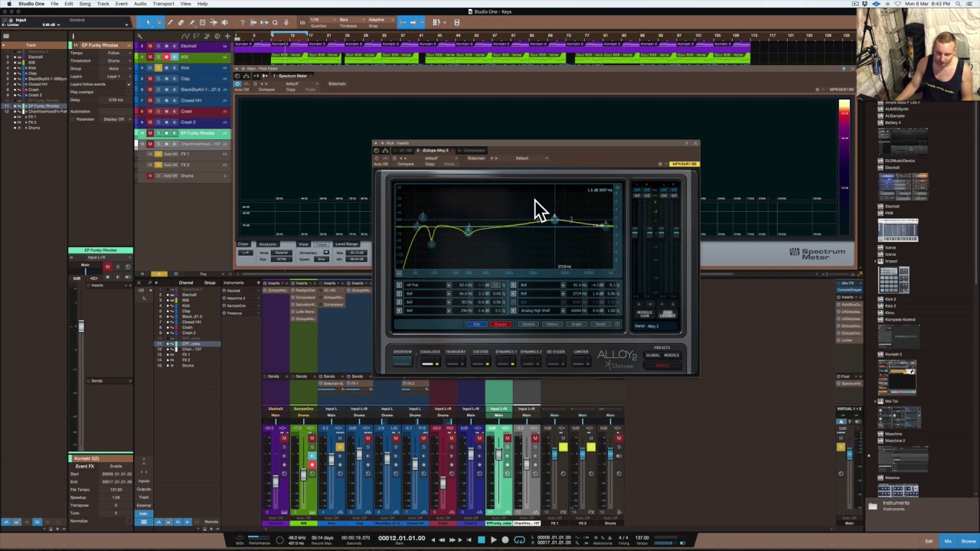Image resolution: width=980 pixels, height=551 pixels.
Task: Open the File menu
Action: 54,4
